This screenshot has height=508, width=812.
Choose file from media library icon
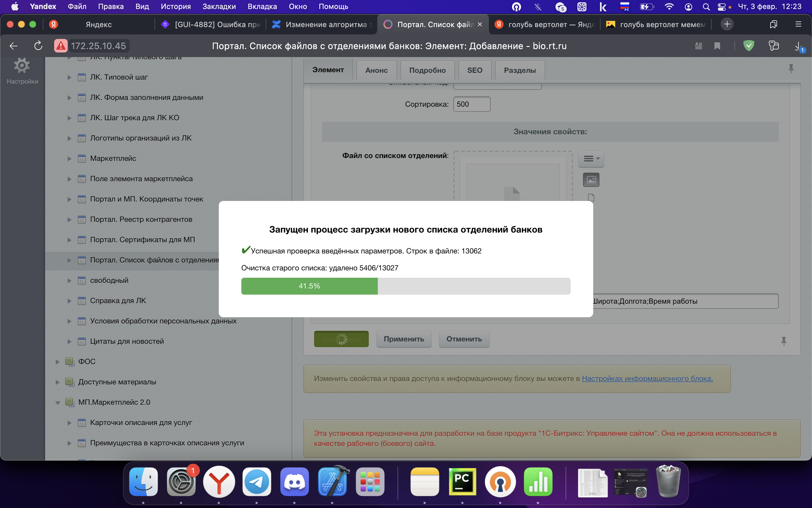click(x=591, y=180)
